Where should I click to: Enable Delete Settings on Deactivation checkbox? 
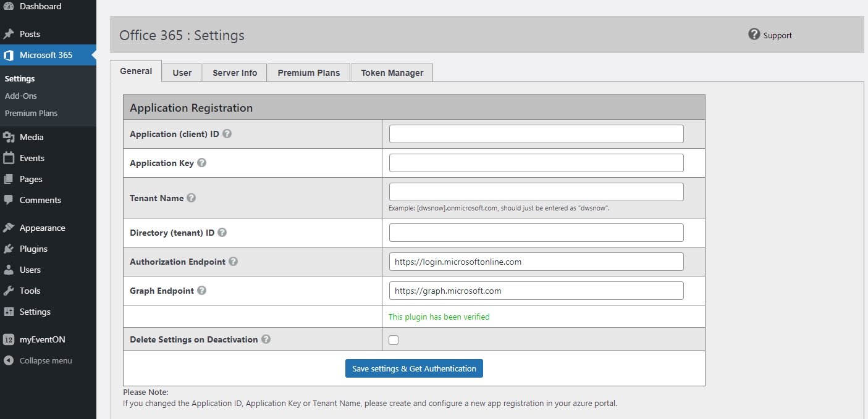pos(394,340)
